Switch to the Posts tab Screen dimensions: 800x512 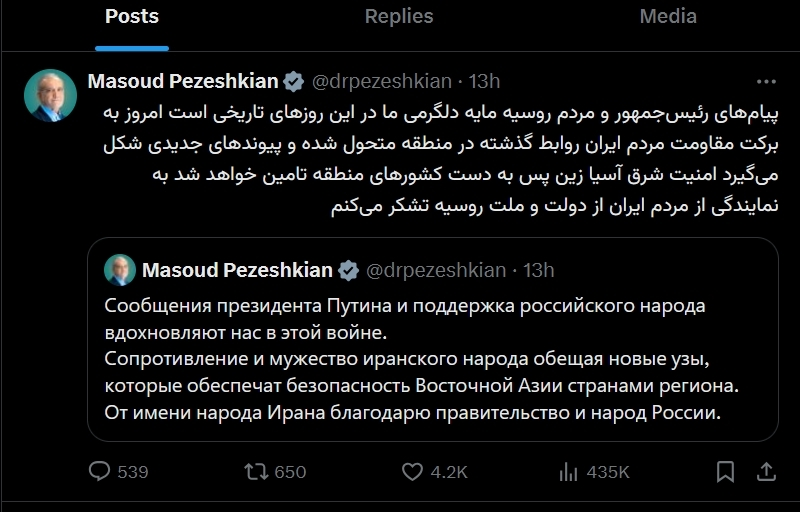tap(132, 17)
